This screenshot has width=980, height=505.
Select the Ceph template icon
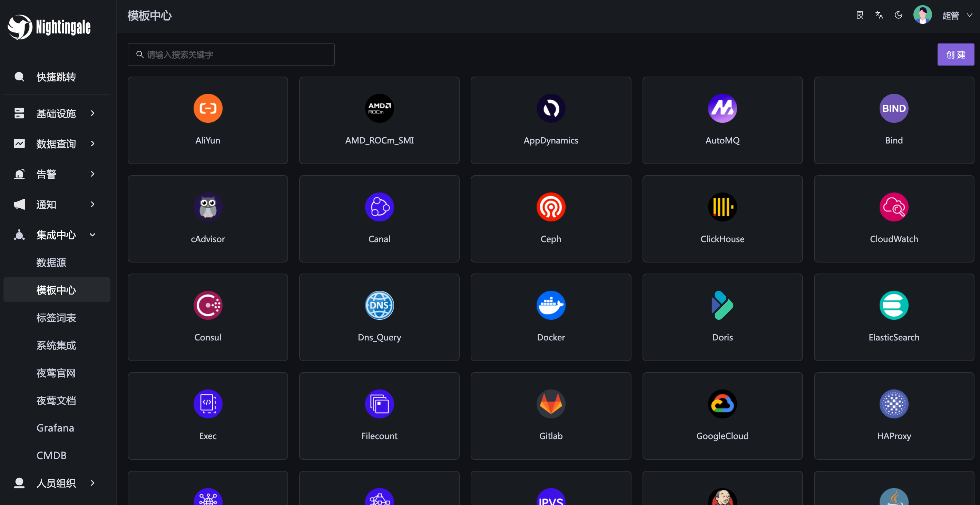550,207
